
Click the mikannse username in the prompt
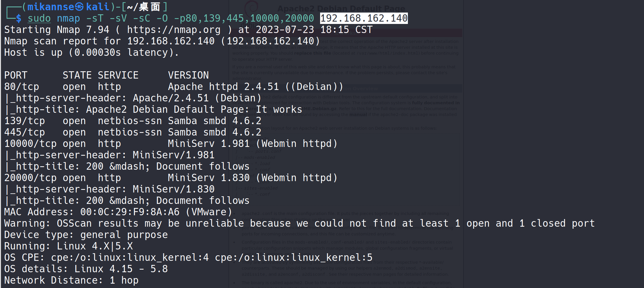(51, 7)
